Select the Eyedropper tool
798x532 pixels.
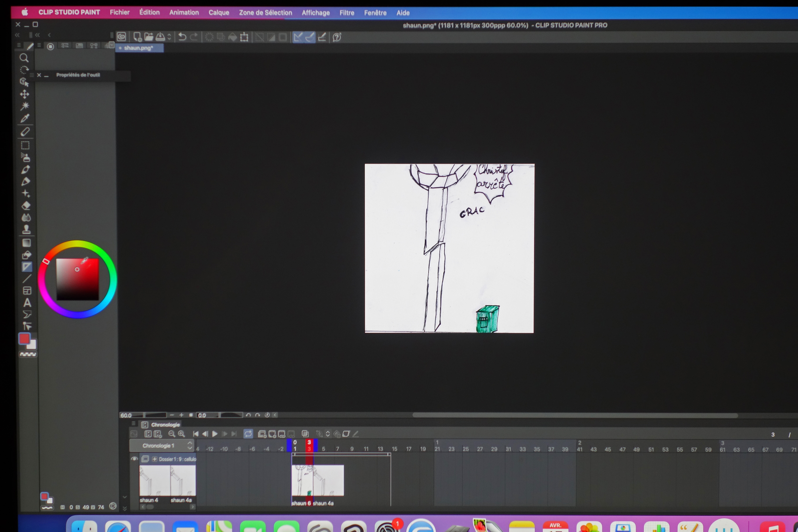point(25,118)
